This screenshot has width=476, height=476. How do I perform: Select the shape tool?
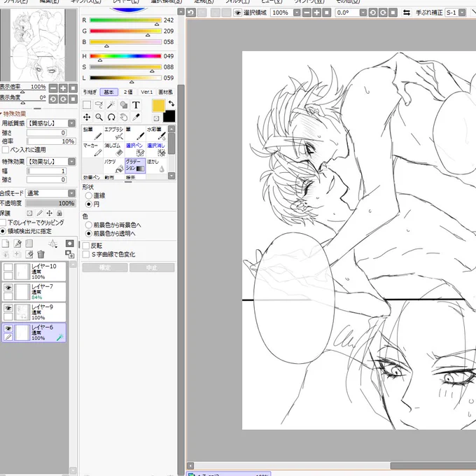[124, 105]
